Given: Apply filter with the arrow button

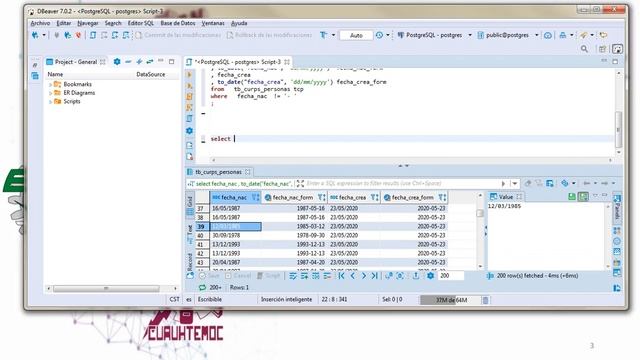Looking at the screenshot, I should pyautogui.click(x=503, y=184).
